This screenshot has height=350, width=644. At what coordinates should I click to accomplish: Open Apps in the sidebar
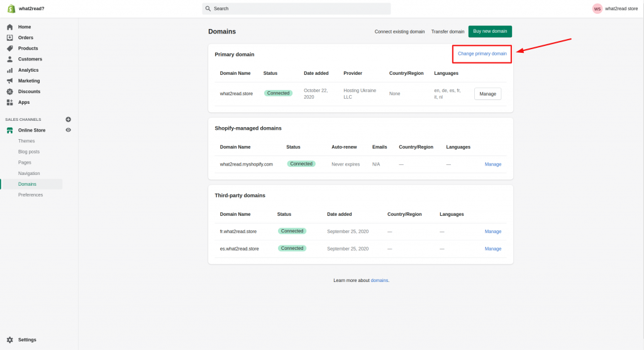(24, 103)
